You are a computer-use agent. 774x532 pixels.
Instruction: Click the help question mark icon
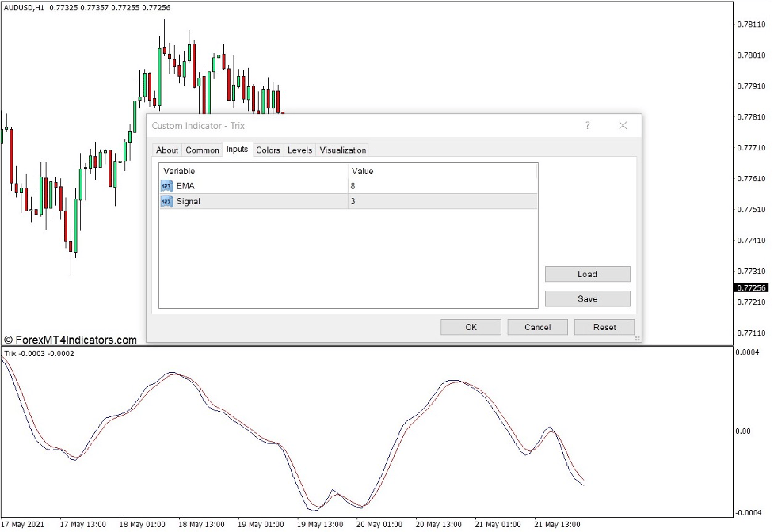coord(587,126)
